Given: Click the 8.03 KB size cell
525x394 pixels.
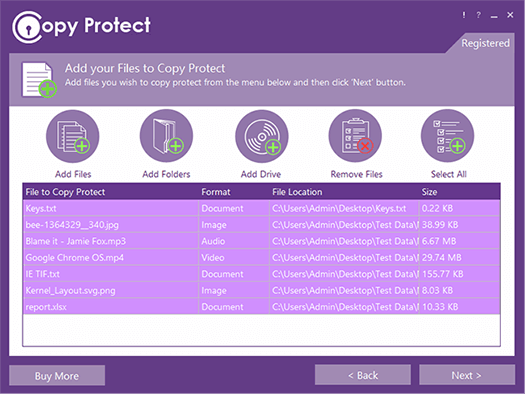Looking at the screenshot, I should click(459, 291).
